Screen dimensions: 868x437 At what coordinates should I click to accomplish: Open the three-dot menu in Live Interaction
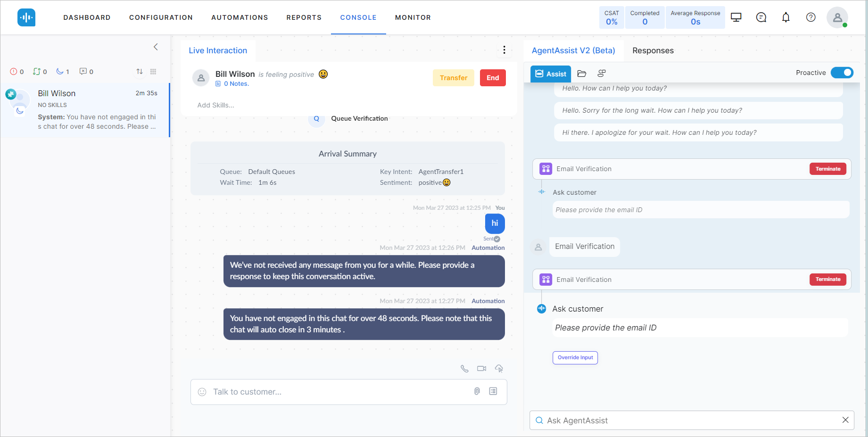coord(504,49)
